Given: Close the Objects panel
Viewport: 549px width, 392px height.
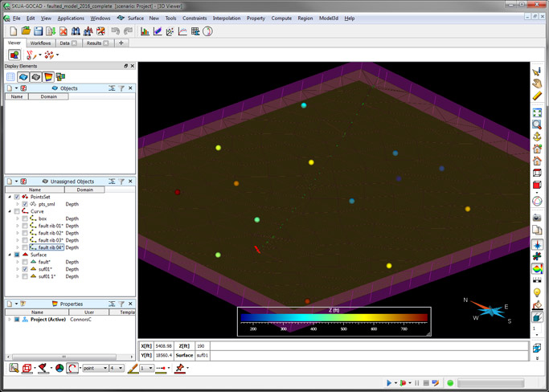Looking at the screenshot, I should [130, 88].
